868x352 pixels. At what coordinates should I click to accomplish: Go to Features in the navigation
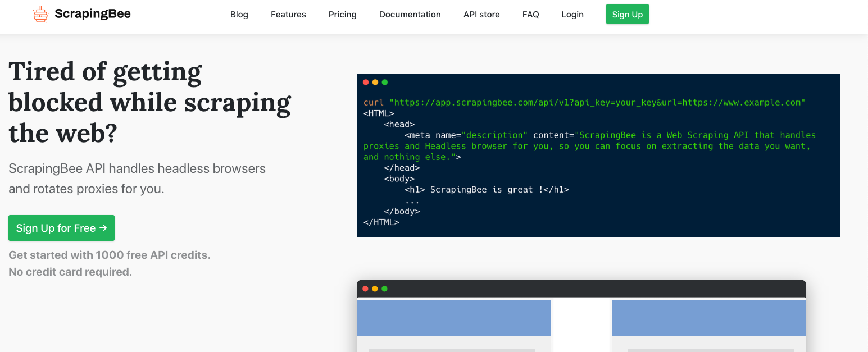[288, 15]
